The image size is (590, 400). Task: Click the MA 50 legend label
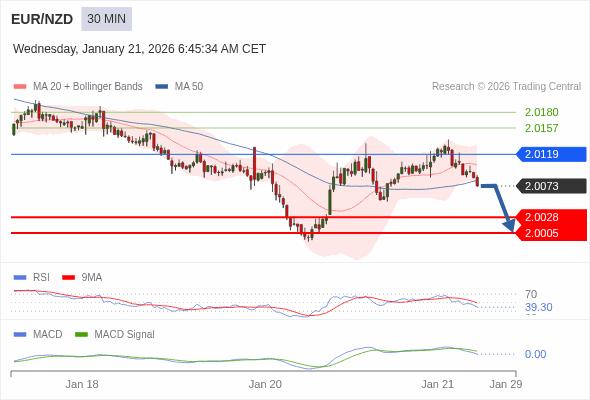coord(189,87)
